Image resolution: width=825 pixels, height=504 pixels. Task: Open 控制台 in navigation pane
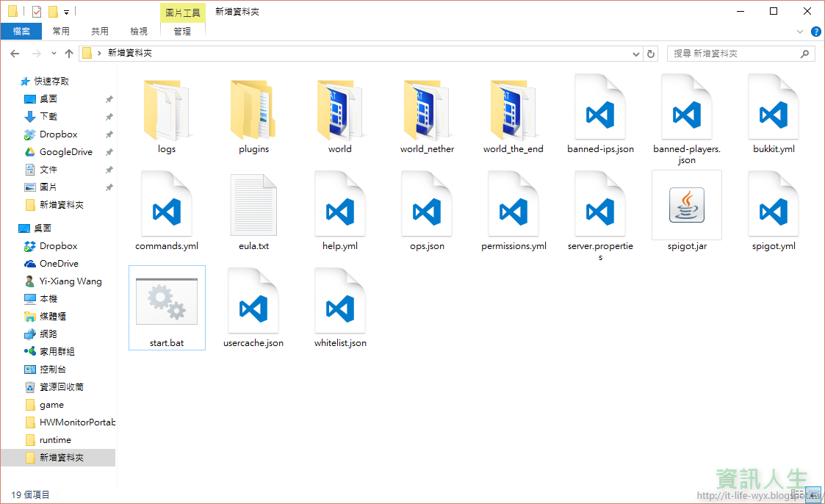click(53, 370)
